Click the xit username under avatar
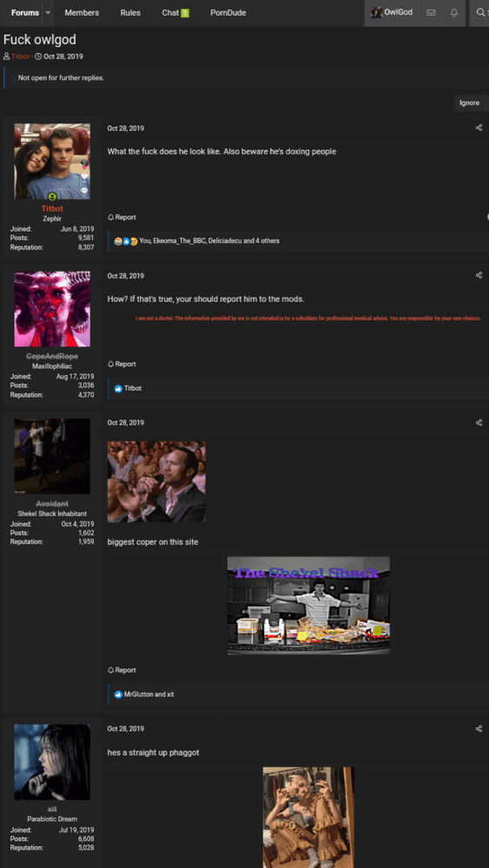Screen dimensions: 489x868 pyautogui.click(x=52, y=809)
